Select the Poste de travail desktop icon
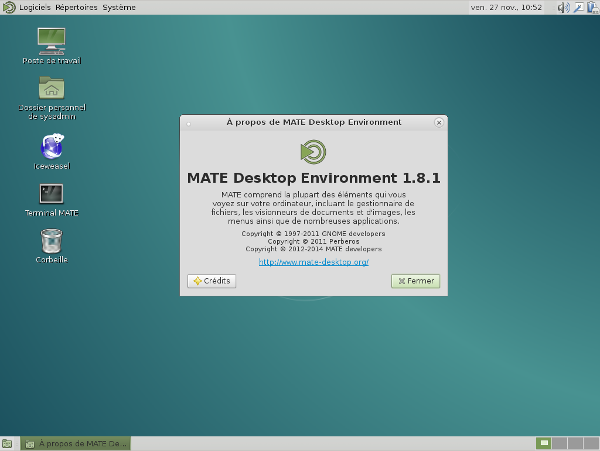 click(x=52, y=46)
